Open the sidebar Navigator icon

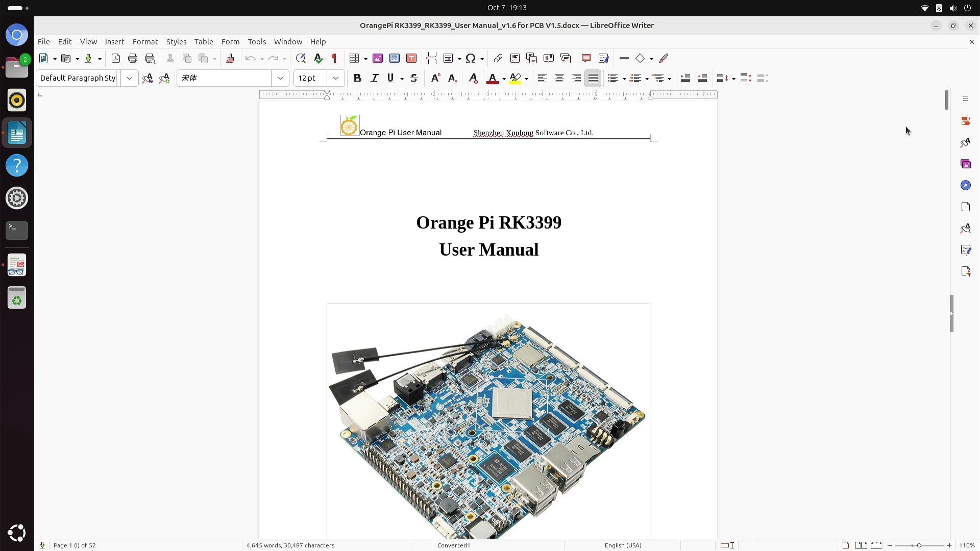(965, 185)
